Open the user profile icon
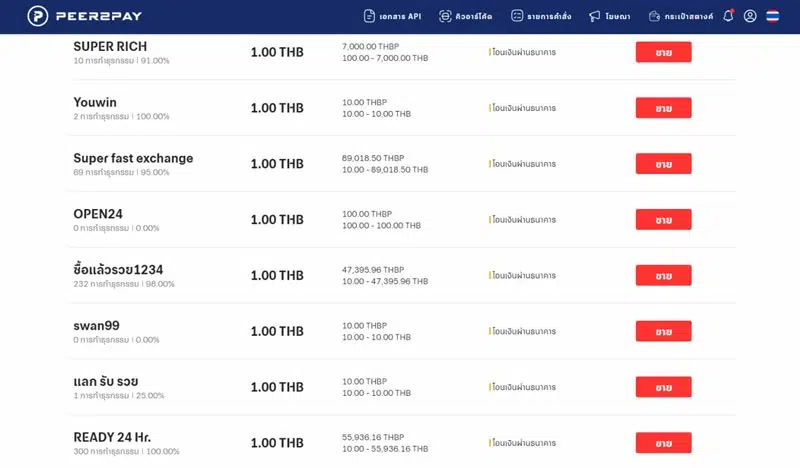The image size is (800, 468). pos(750,16)
